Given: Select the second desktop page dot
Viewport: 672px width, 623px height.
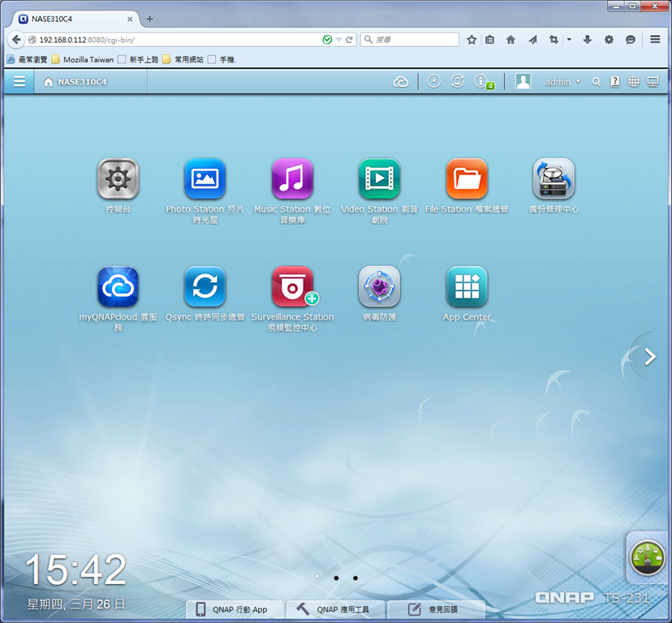Looking at the screenshot, I should (337, 578).
